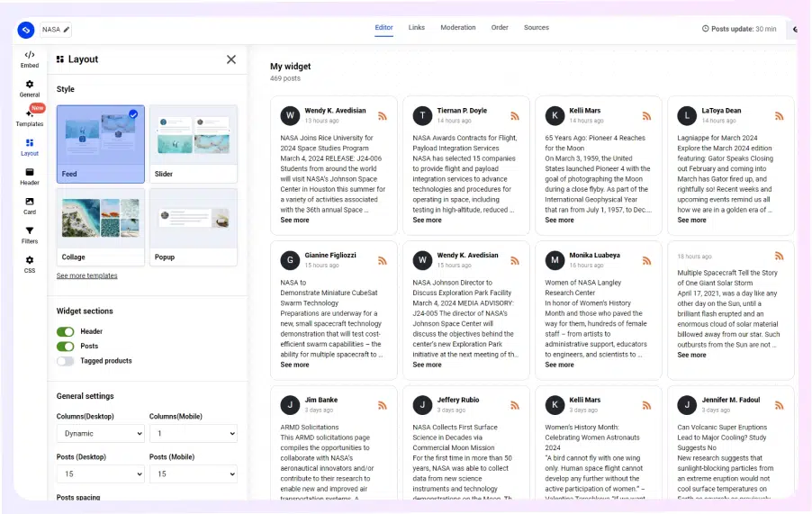Viewport: 812px width, 514px height.
Task: Open General settings in sidebar
Action: (30, 88)
